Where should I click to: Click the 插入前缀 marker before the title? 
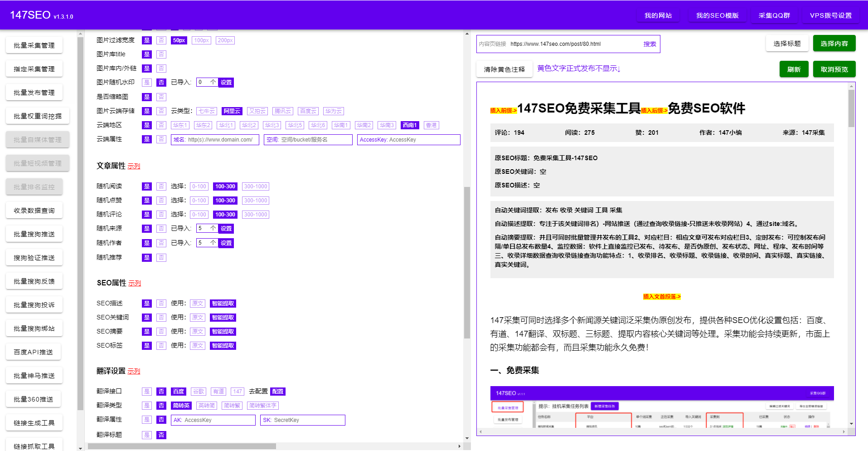click(503, 111)
